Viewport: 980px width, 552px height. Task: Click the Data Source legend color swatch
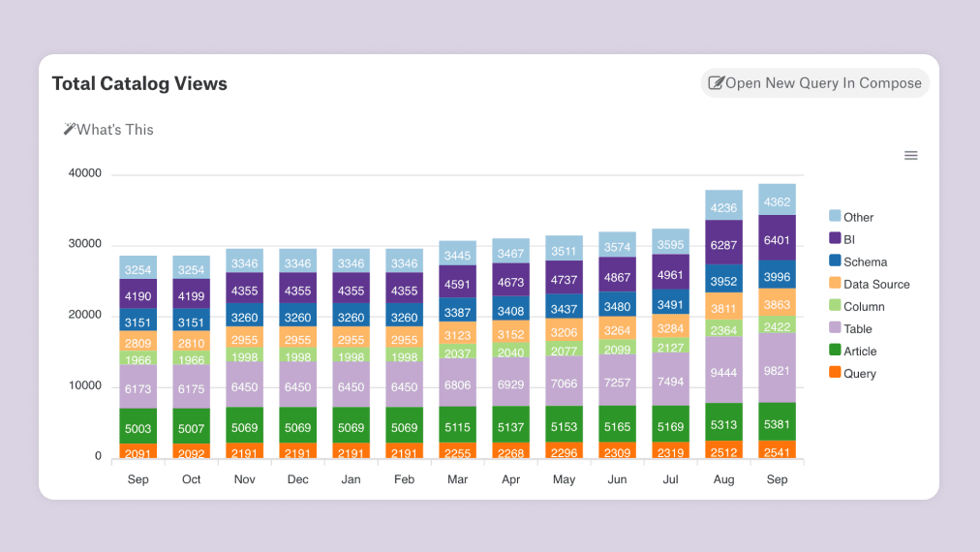tap(835, 283)
